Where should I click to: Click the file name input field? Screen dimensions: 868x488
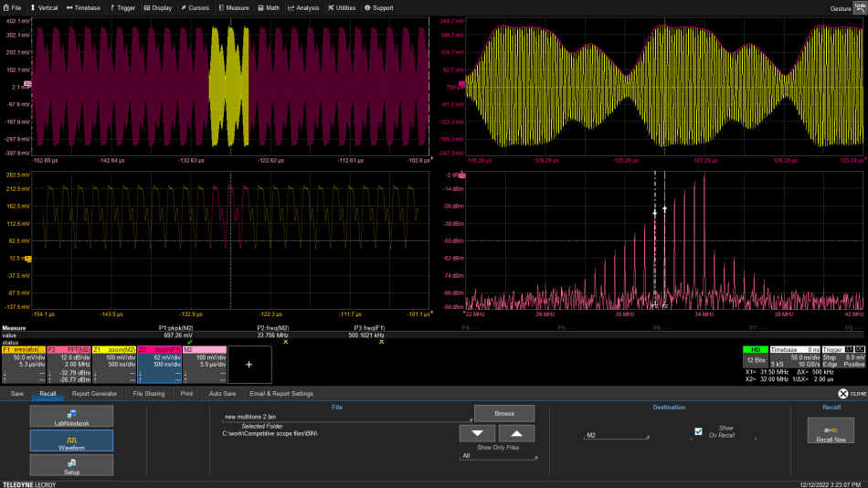tap(345, 416)
